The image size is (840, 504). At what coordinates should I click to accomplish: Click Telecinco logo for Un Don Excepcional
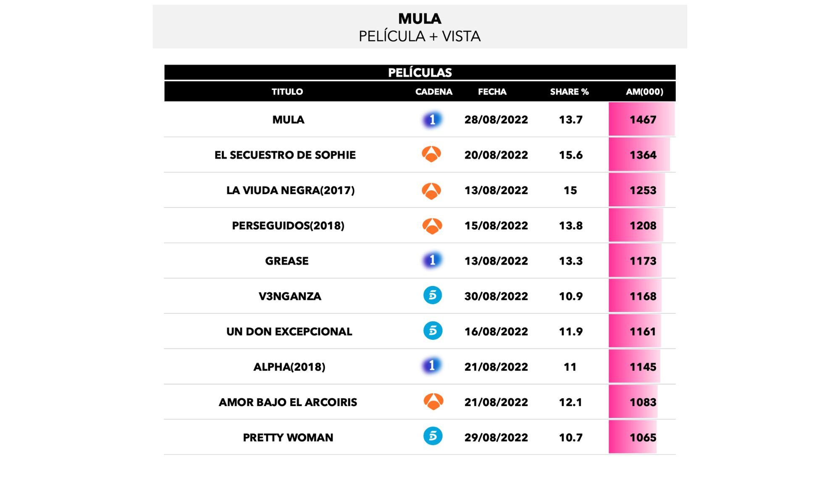433,331
